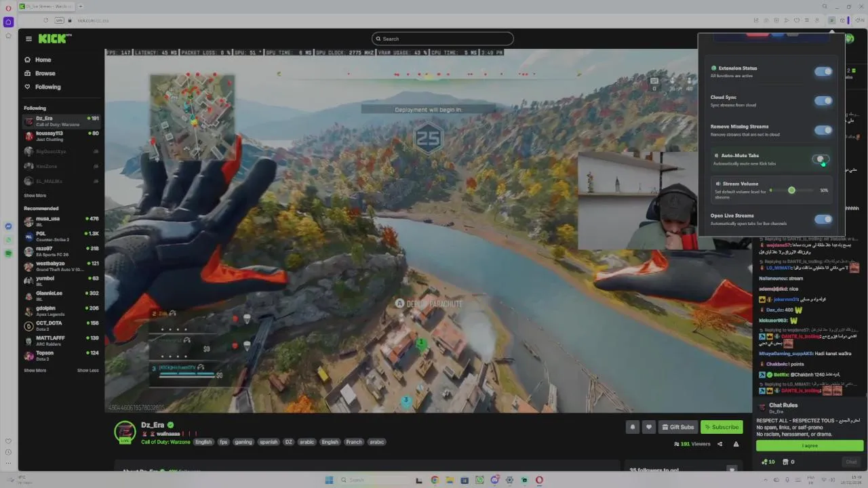Click the heart follow icon

click(649, 427)
